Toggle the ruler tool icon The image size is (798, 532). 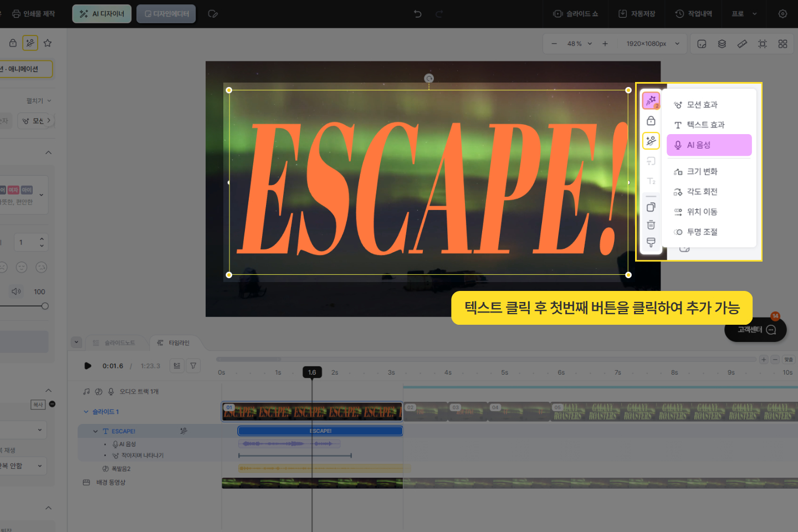pyautogui.click(x=742, y=44)
